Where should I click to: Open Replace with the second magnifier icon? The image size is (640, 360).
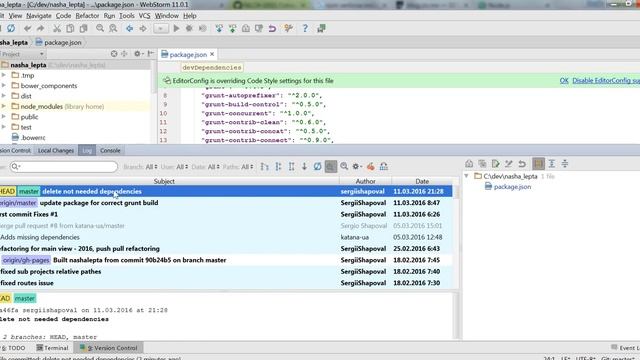[x=113, y=29]
